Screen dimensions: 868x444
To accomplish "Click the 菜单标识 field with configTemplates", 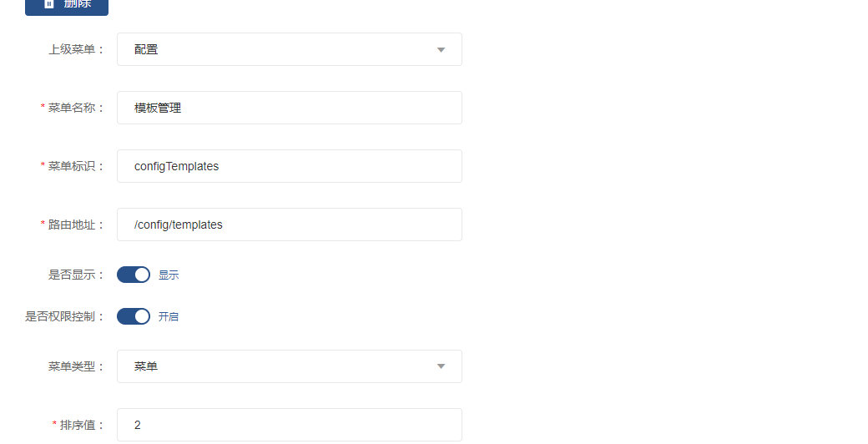I will (x=289, y=166).
